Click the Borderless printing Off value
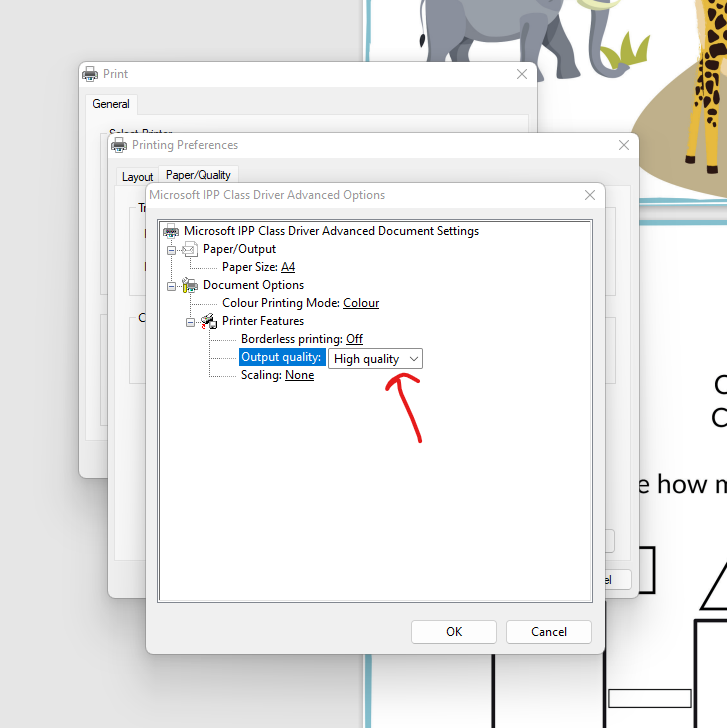 354,339
